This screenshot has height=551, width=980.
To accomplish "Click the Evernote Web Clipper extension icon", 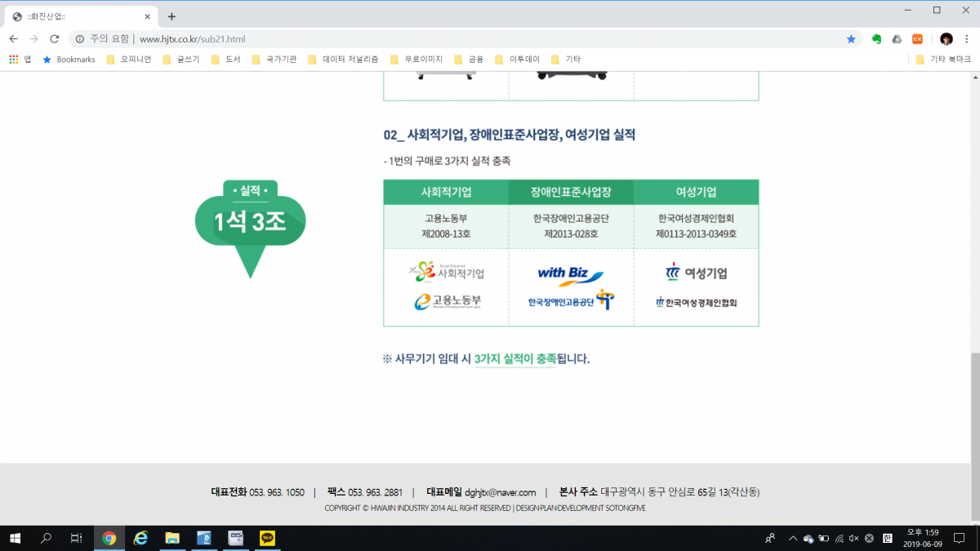I will [x=876, y=38].
